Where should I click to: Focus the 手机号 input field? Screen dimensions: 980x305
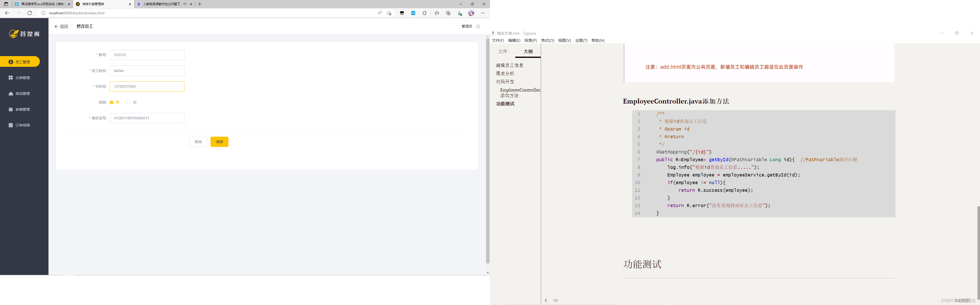click(147, 86)
